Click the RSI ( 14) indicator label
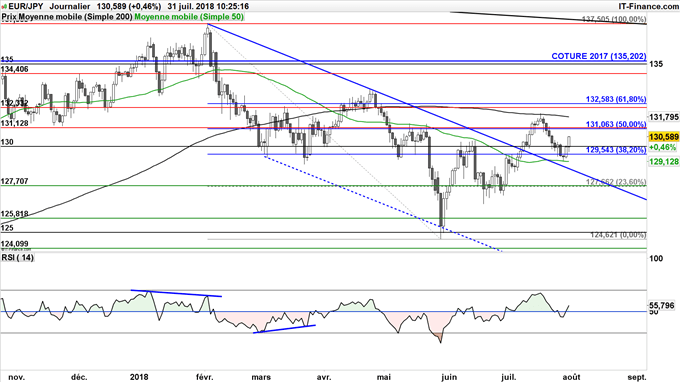 (x=18, y=258)
